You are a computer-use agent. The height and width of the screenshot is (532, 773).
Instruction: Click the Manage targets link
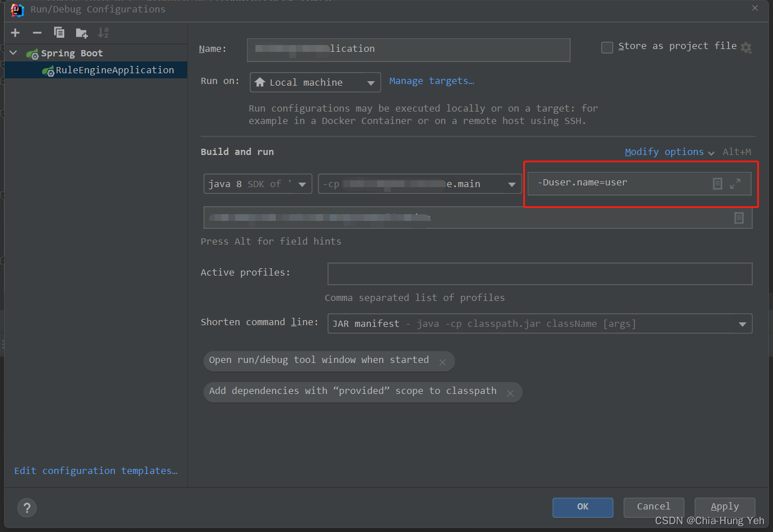431,81
